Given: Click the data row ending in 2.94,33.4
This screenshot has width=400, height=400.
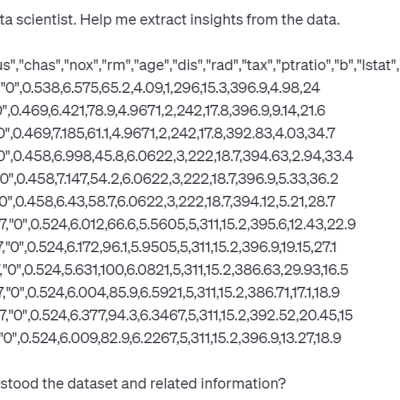Looking at the screenshot, I should pyautogui.click(x=177, y=156).
